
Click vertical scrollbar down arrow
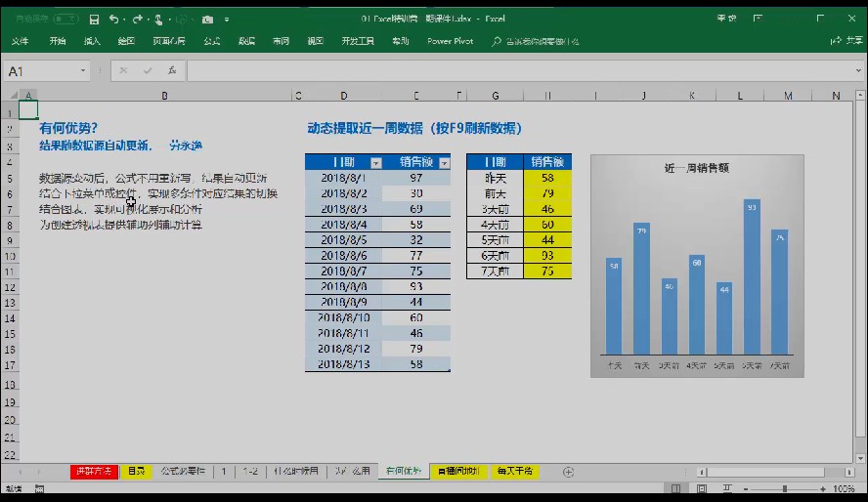860,458
